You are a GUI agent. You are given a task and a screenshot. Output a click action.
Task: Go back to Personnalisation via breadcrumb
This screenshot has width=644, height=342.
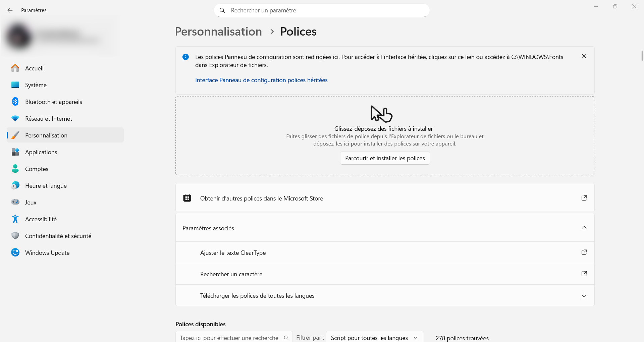218,32
